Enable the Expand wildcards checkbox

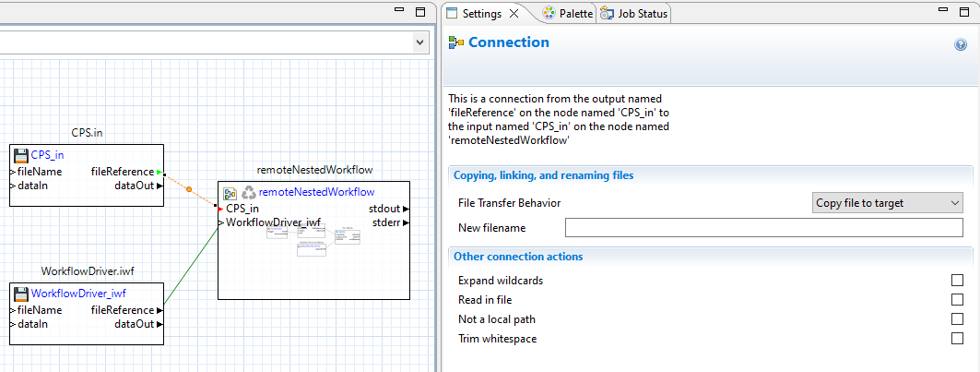coord(957,280)
